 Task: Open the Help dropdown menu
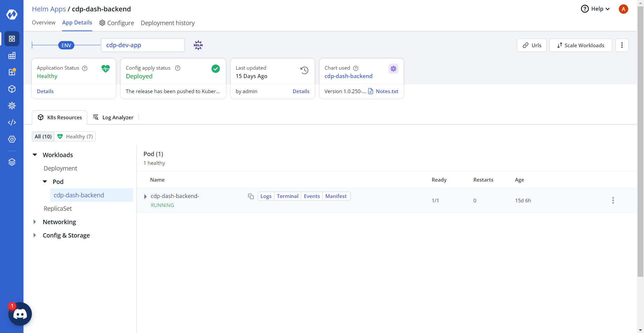[x=595, y=9]
